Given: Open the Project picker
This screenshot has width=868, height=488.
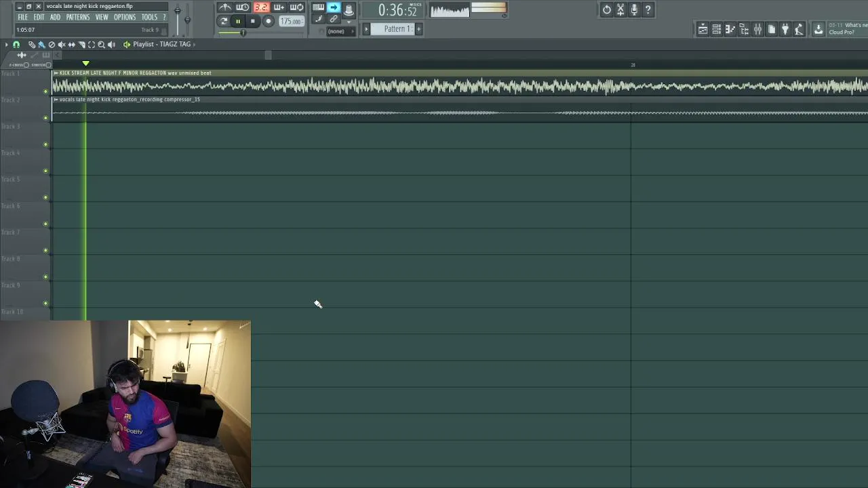Looking at the screenshot, I should pyautogui.click(x=772, y=29).
